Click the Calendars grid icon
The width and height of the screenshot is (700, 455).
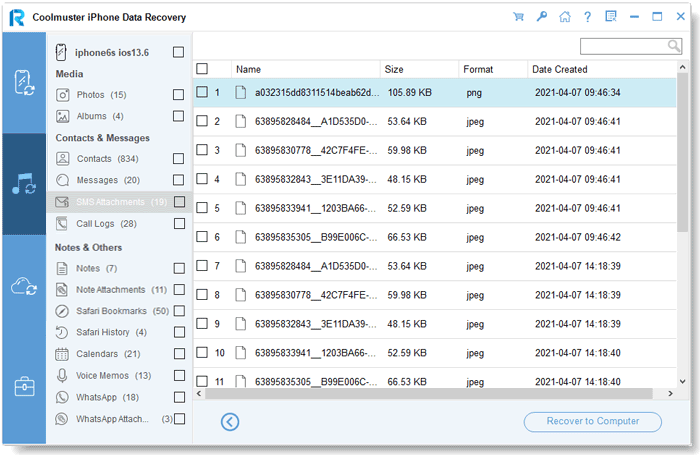(x=62, y=354)
